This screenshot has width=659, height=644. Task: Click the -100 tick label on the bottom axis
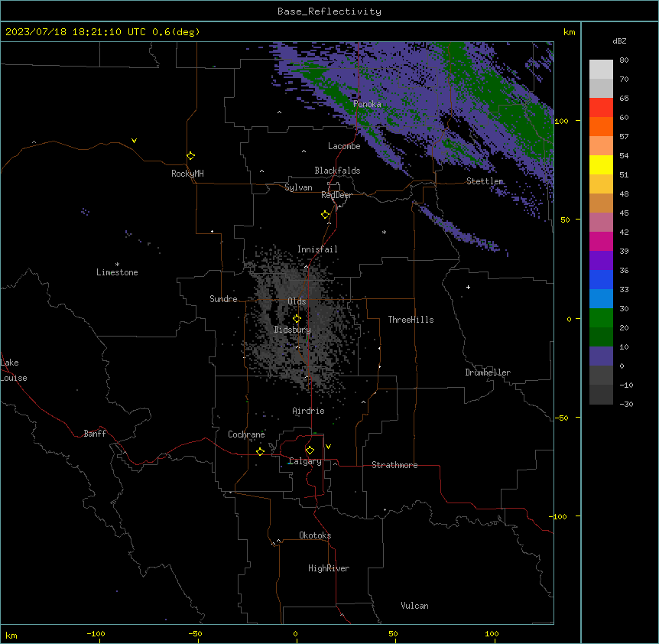(96, 633)
